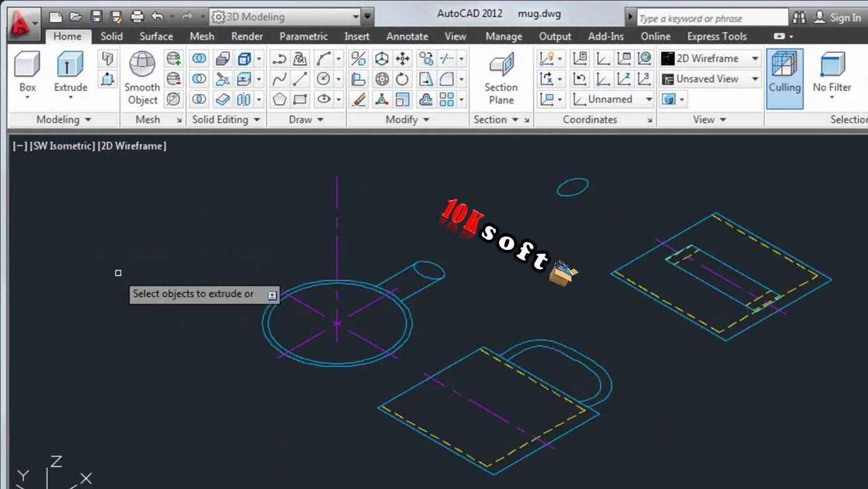Open the Render ribbon tab
Screen dimensions: 868x489
coord(247,36)
